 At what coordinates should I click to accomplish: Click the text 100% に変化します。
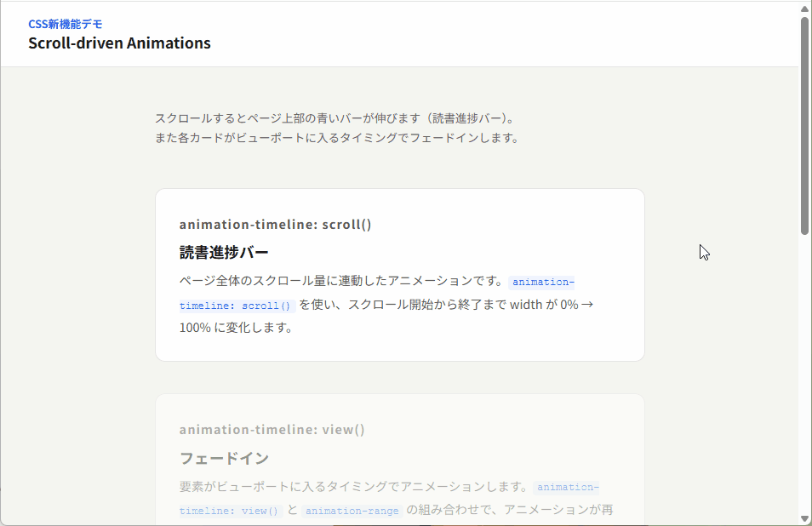[236, 328]
